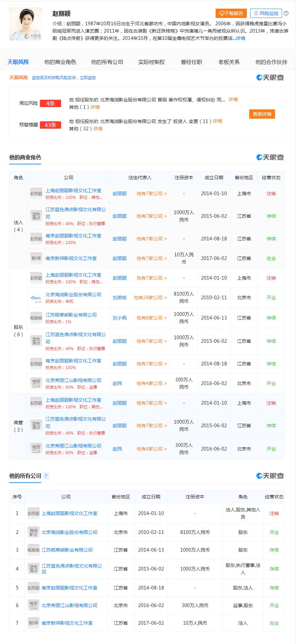Expand 他有24家公司 next to 刘燕铭
The image size is (296, 644).
click(150, 298)
